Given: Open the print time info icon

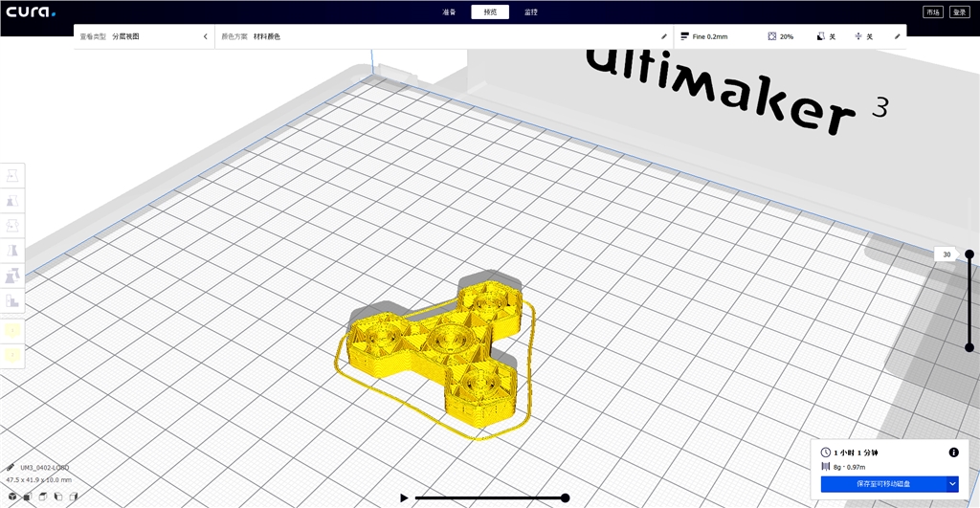Looking at the screenshot, I should tap(953, 452).
